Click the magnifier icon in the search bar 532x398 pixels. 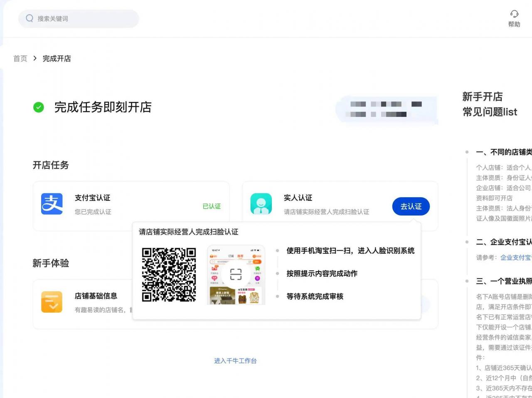(29, 18)
